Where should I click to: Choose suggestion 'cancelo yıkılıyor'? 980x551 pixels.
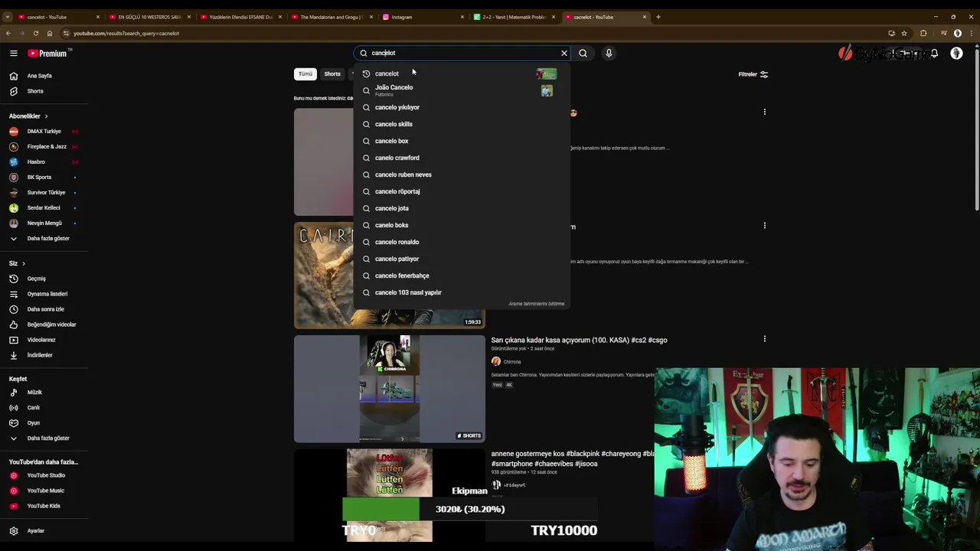[x=462, y=107]
